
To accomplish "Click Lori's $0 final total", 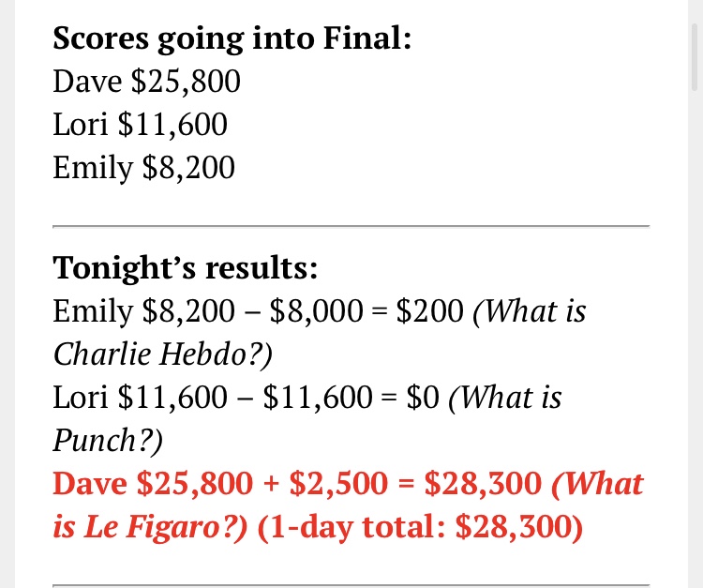I will 424,397.
